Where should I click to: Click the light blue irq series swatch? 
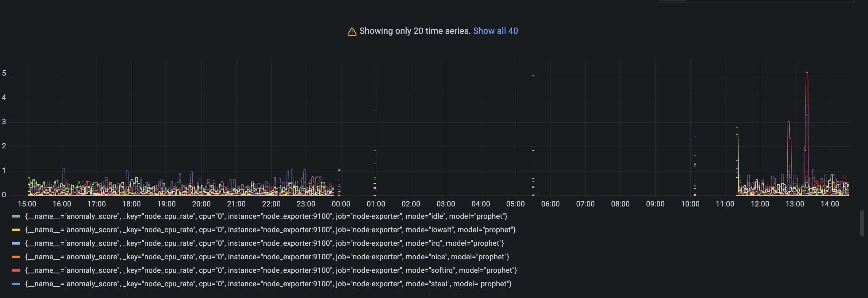[16, 243]
